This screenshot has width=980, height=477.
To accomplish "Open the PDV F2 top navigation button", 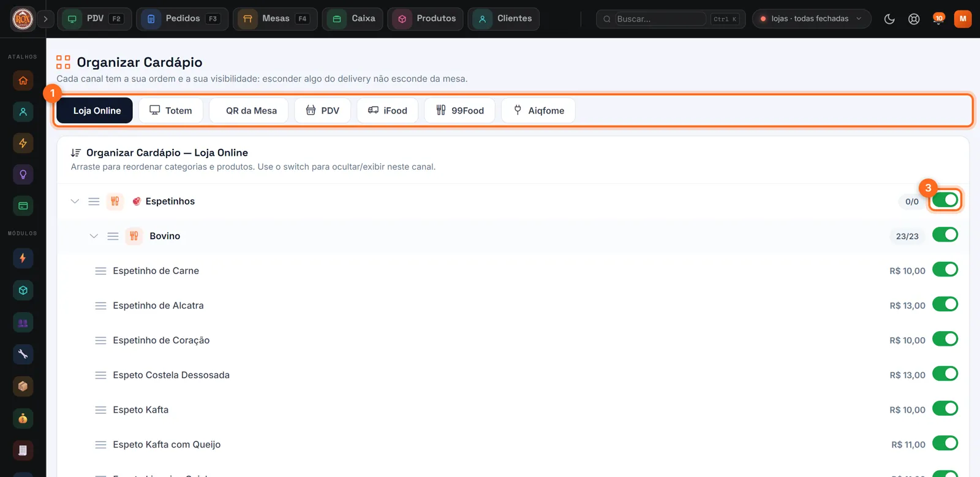I will point(94,19).
